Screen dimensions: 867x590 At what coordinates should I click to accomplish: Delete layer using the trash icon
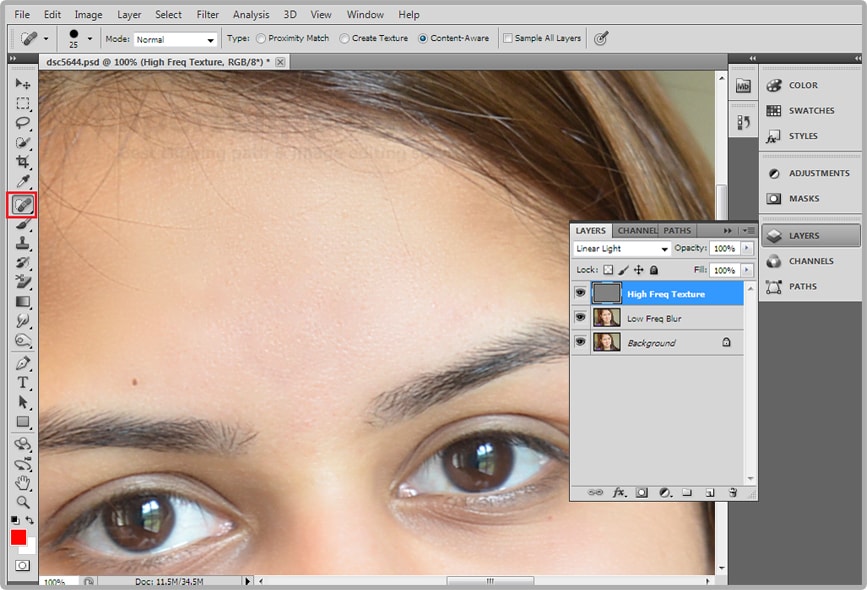pos(731,492)
